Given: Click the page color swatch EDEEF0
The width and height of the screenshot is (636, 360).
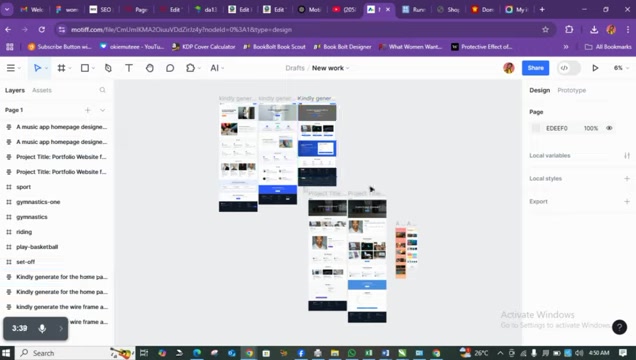Looking at the screenshot, I should [x=536, y=128].
